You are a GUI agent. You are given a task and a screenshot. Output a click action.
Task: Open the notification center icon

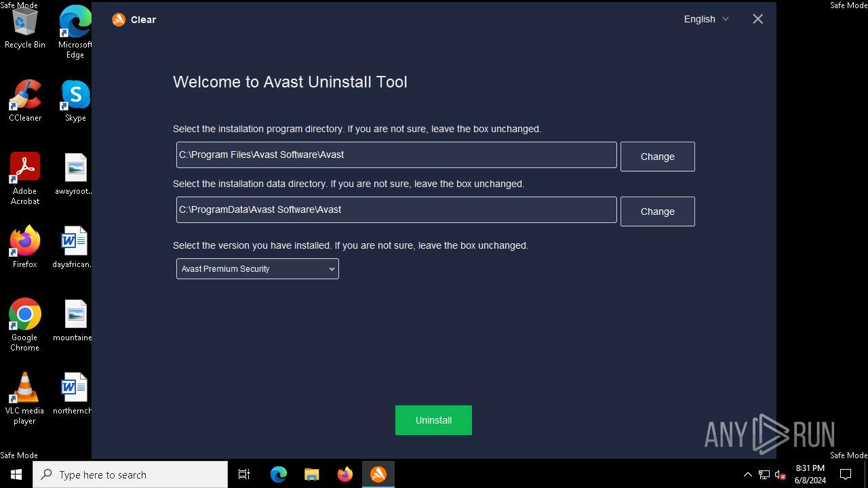tap(846, 474)
